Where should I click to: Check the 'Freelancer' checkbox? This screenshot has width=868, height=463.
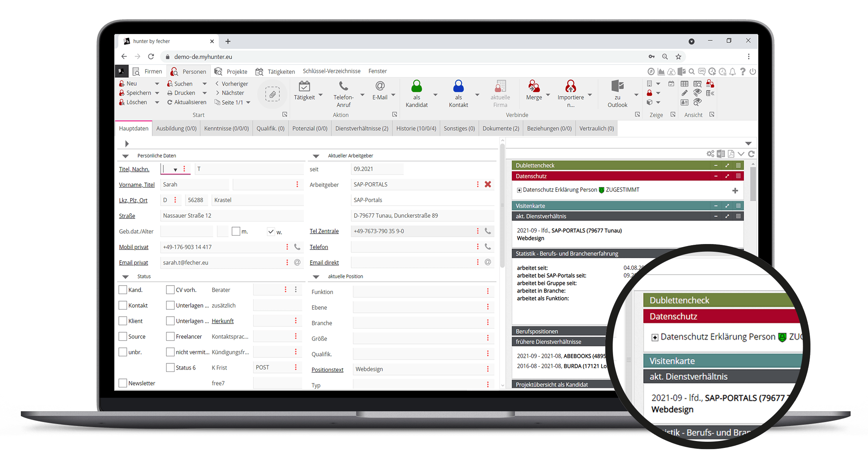click(x=170, y=336)
